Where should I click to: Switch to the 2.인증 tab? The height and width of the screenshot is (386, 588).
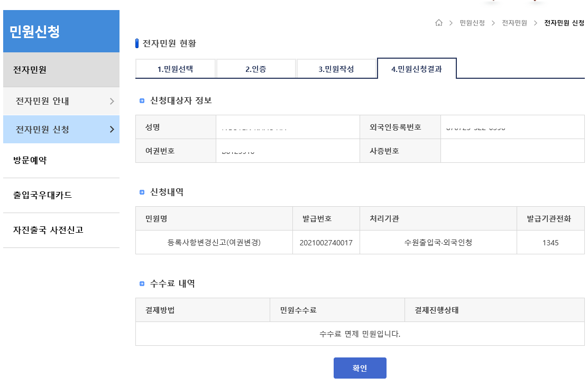pyautogui.click(x=256, y=69)
